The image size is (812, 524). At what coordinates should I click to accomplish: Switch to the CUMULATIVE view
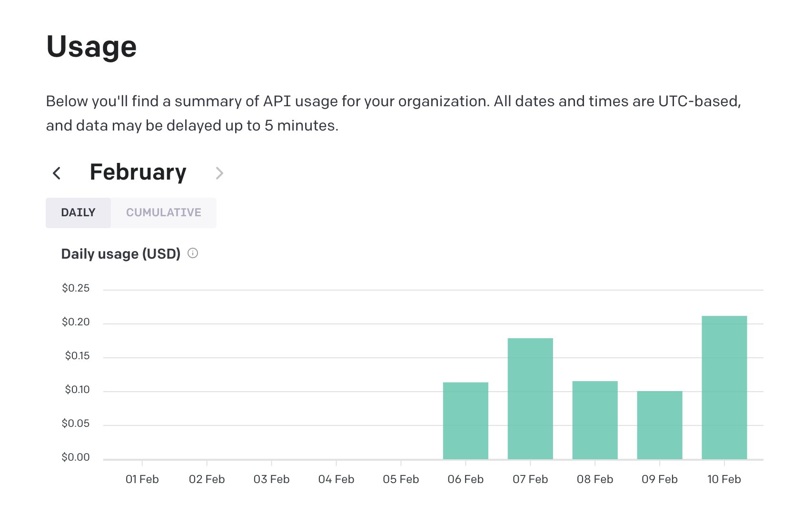coord(164,212)
